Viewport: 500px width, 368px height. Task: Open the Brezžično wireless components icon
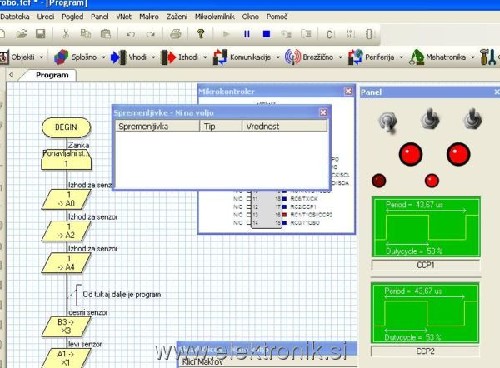pos(292,57)
